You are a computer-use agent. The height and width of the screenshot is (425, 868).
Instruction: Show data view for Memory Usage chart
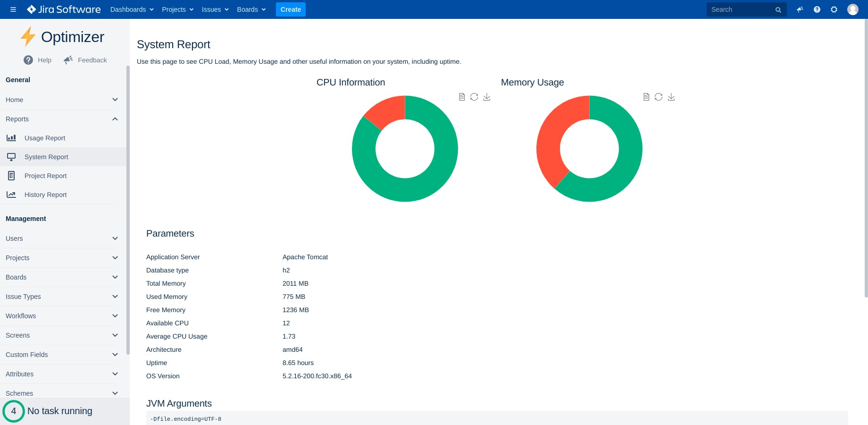[646, 97]
